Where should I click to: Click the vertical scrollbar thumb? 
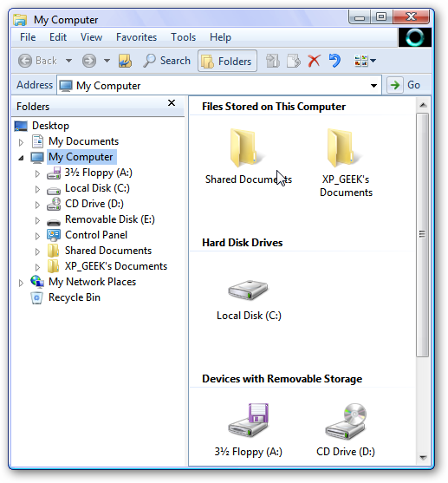pos(423,235)
